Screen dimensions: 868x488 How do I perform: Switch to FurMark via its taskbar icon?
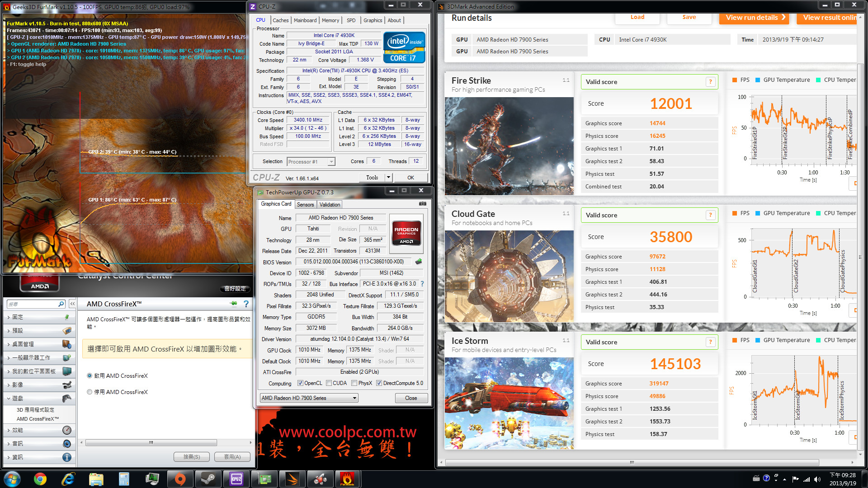[347, 479]
